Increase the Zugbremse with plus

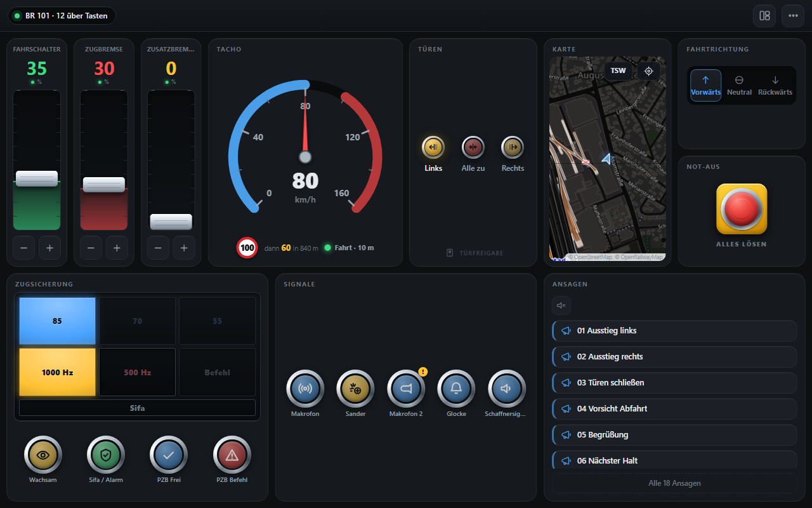click(117, 248)
